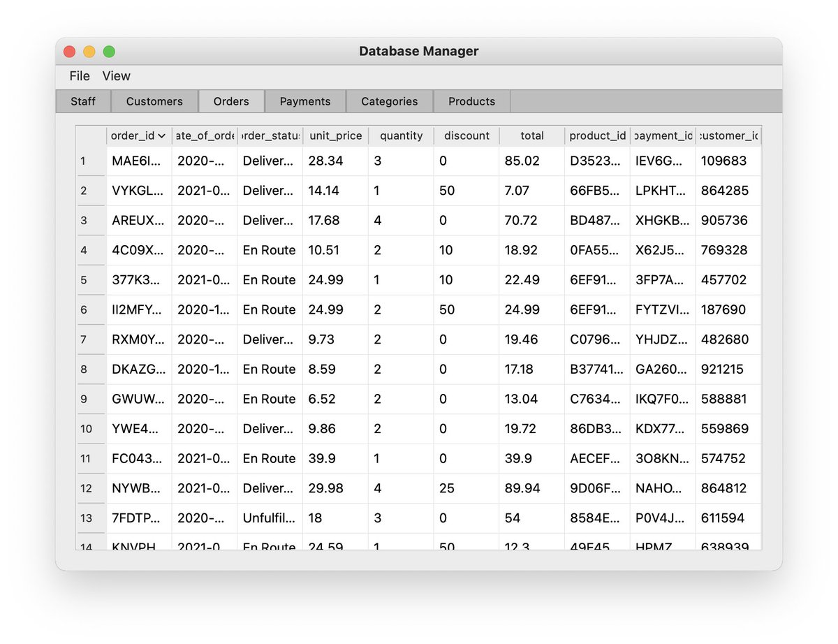This screenshot has width=838, height=644.
Task: Click customer_id cell 905736
Action: pyautogui.click(x=728, y=221)
